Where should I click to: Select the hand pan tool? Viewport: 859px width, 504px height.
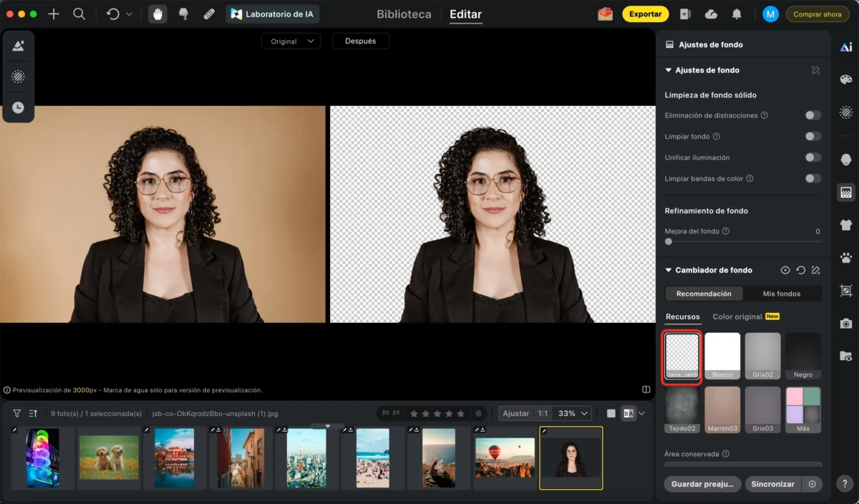157,14
